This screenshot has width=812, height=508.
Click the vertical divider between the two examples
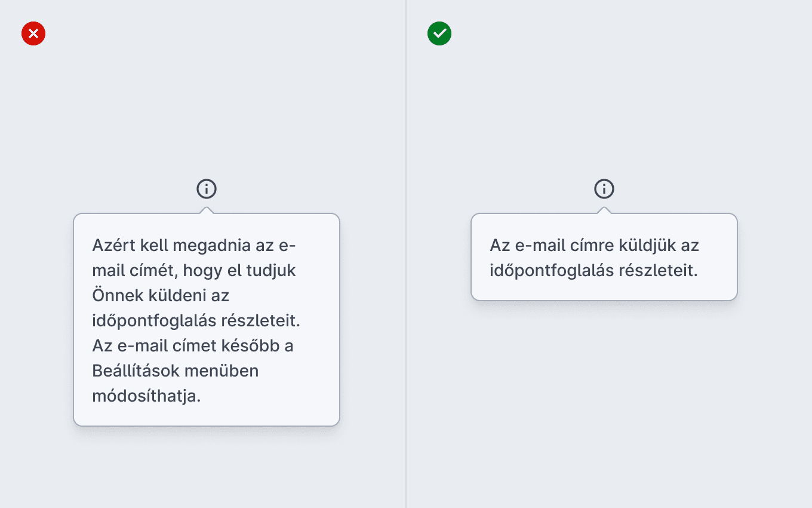(406, 254)
